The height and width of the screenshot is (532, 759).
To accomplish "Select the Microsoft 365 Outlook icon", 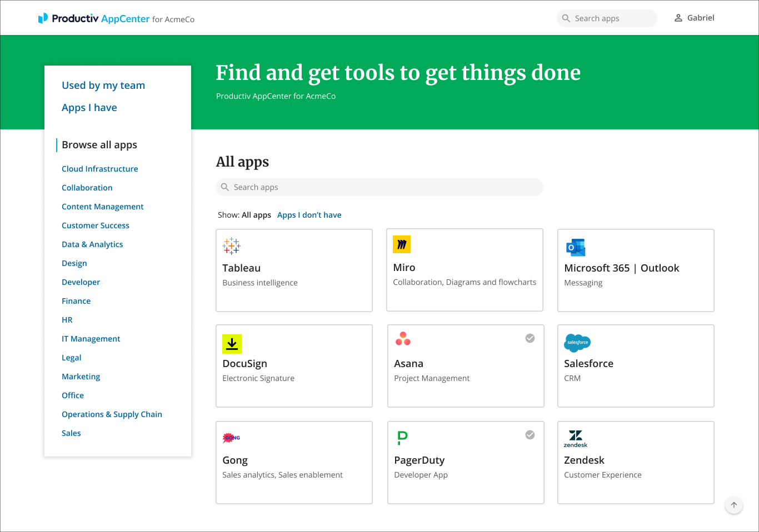I will click(576, 247).
